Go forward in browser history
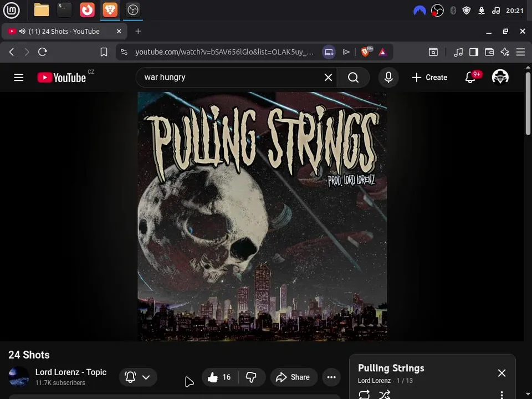This screenshot has height=399, width=532. (27, 52)
